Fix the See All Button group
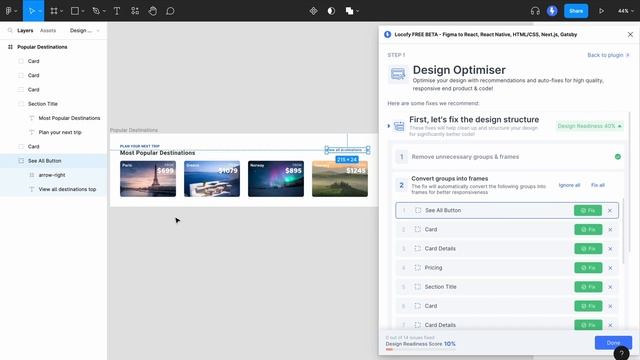Viewport: 640px width, 360px height. tap(588, 211)
